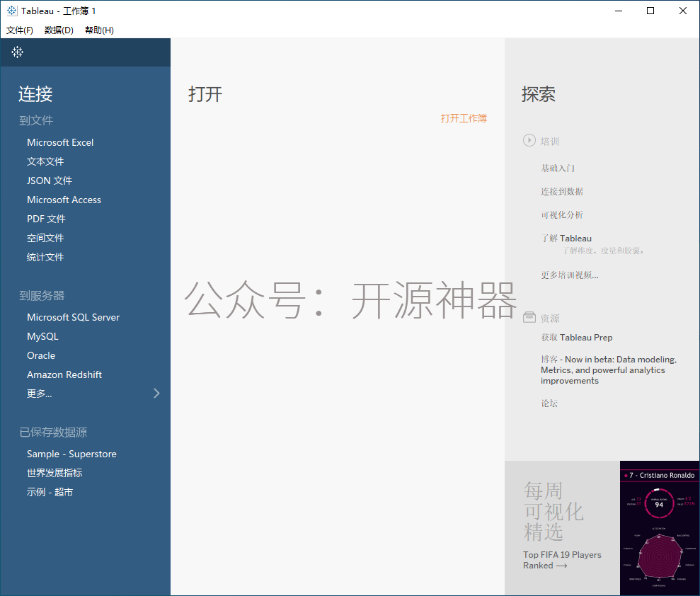Open the 可视化分析 training video
Image resolution: width=700 pixels, height=596 pixels.
[561, 214]
